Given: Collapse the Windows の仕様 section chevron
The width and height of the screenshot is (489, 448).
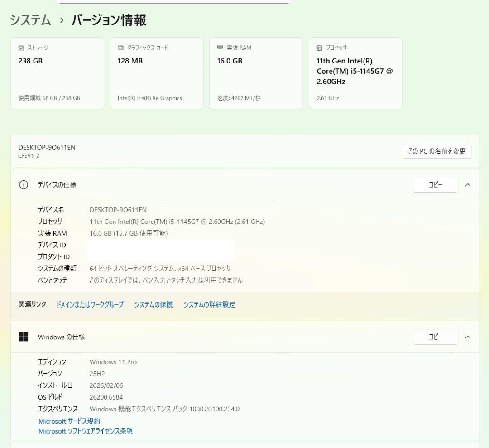Looking at the screenshot, I should (468, 337).
